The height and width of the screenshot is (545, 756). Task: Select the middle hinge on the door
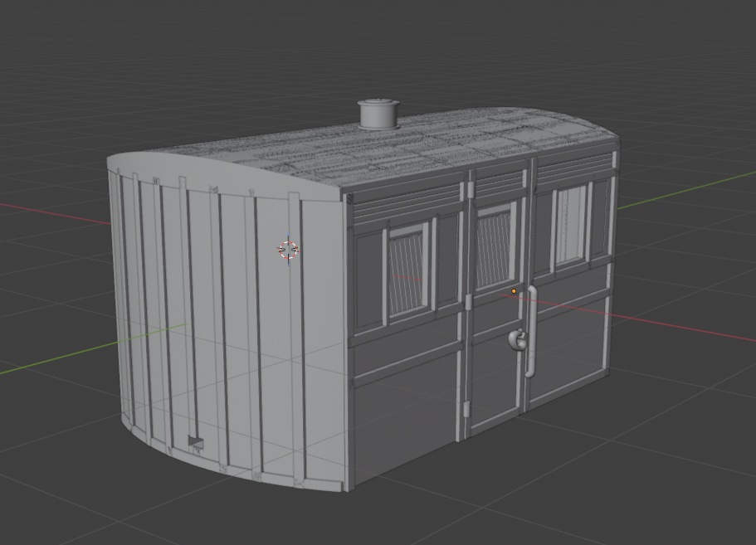pyautogui.click(x=468, y=302)
